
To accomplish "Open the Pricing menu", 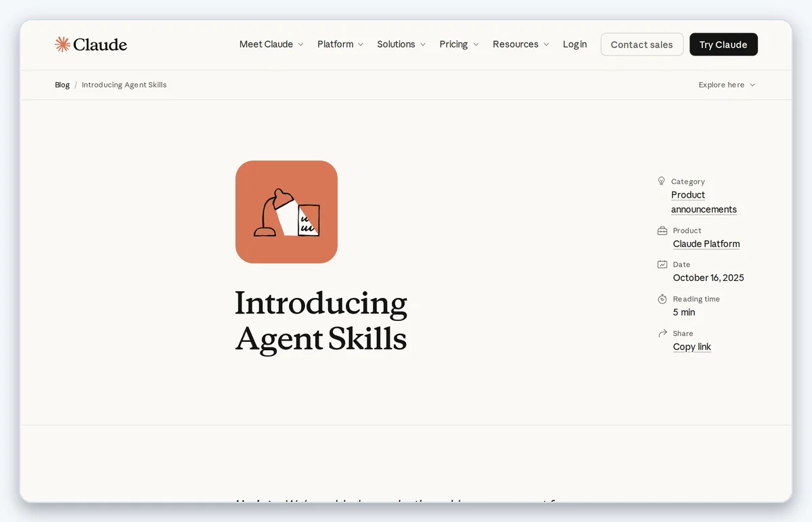I will tap(459, 44).
